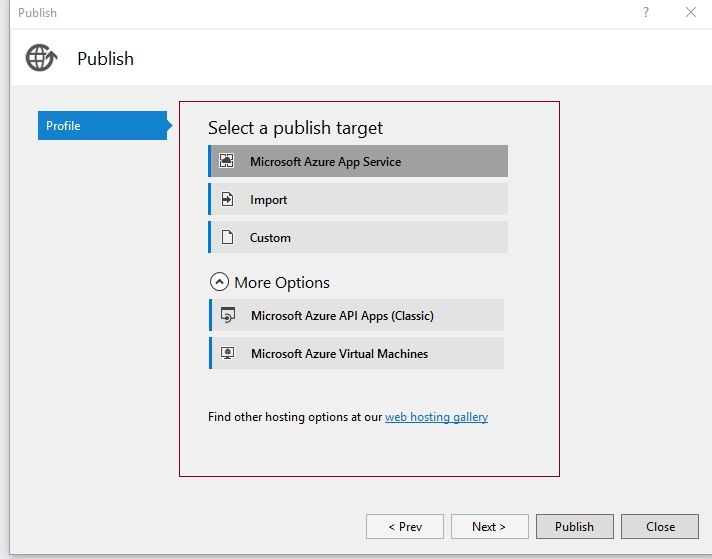The width and height of the screenshot is (712, 559).
Task: Click the Azure API Apps (Classic) icon
Action: [x=228, y=315]
